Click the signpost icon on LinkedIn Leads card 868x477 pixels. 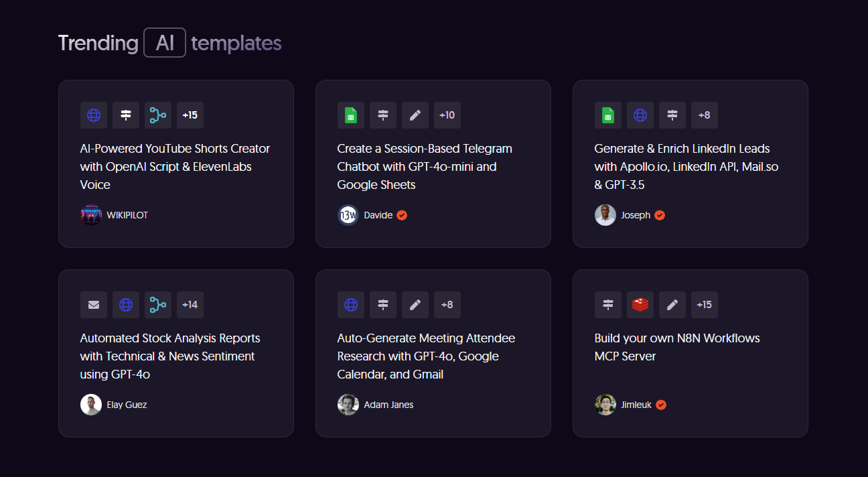672,115
